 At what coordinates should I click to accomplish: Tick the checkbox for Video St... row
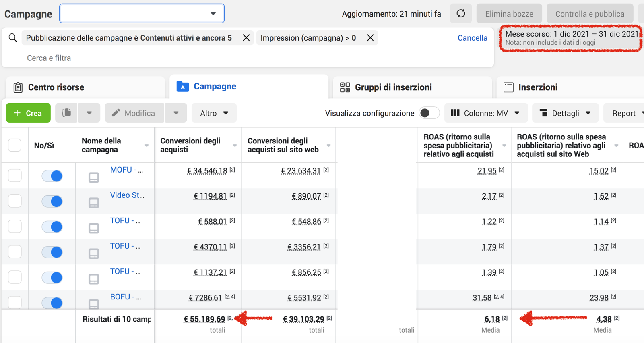point(15,201)
